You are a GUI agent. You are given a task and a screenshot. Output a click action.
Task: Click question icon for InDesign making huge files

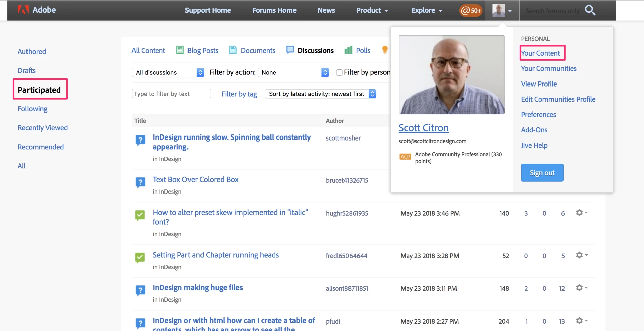[140, 290]
